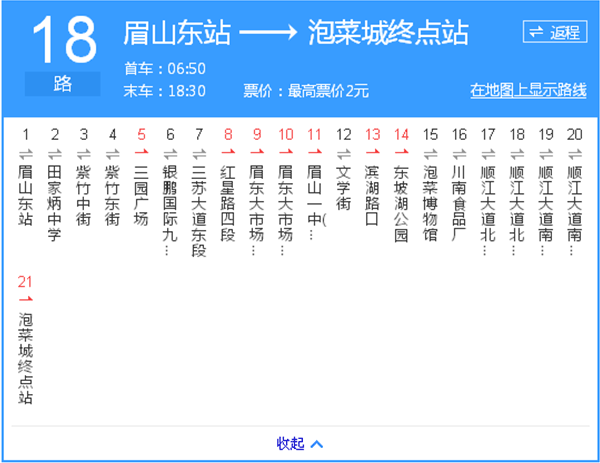Screen dimensions: 600x463
Task: Click the 返程 return-direction swap button
Action: pos(555,32)
